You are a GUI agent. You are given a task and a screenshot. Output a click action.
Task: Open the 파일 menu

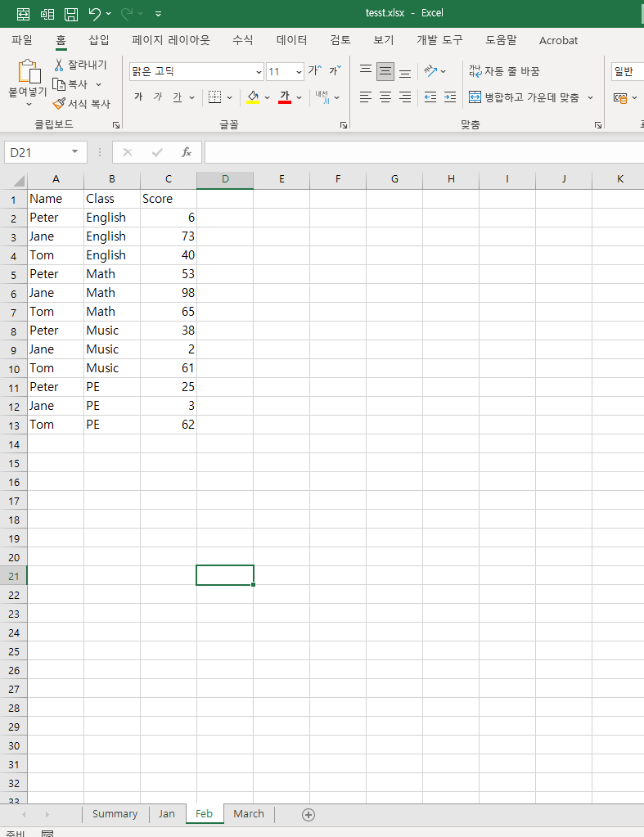22,41
